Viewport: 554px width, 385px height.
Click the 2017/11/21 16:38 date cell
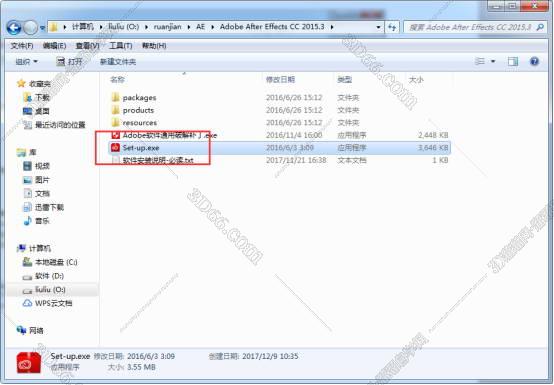click(296, 160)
